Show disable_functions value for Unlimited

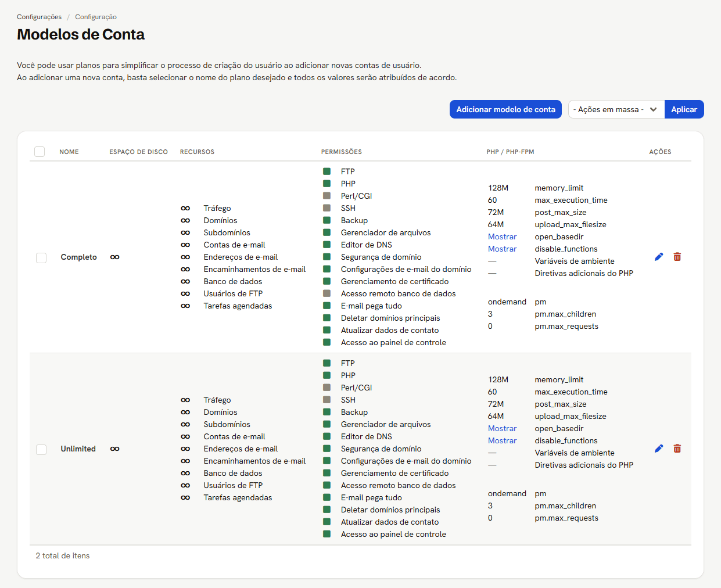pyautogui.click(x=502, y=440)
